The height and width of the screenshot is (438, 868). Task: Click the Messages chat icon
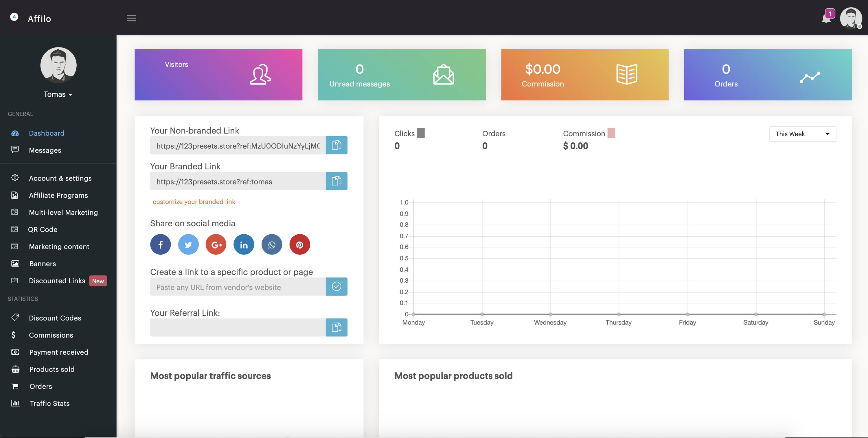click(x=15, y=149)
